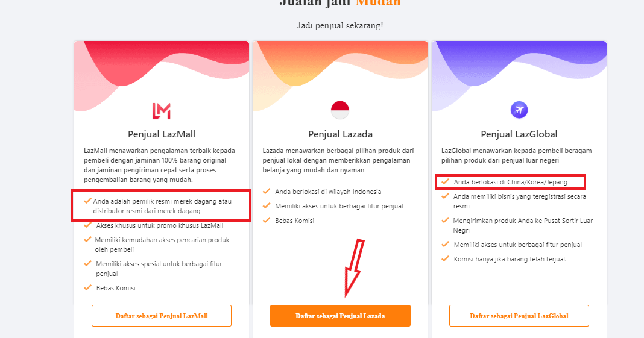Click Daftar sebagai Penjual LazMall button

[x=162, y=316]
